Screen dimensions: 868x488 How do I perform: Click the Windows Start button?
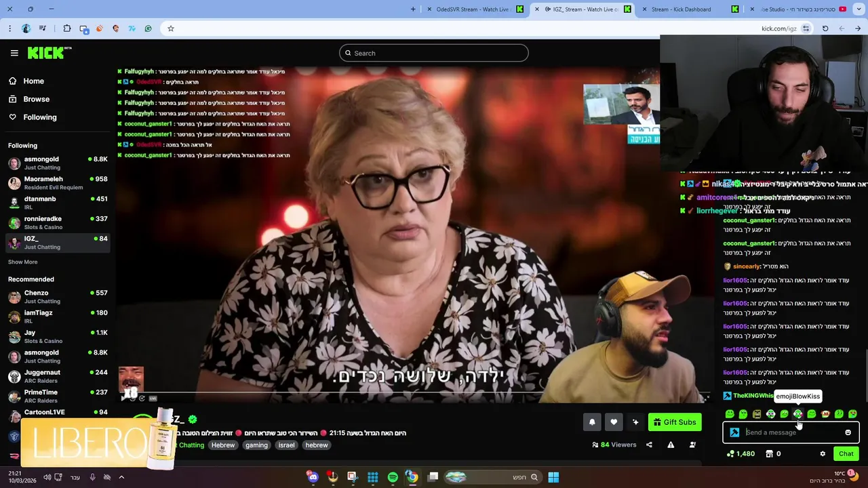(x=553, y=477)
